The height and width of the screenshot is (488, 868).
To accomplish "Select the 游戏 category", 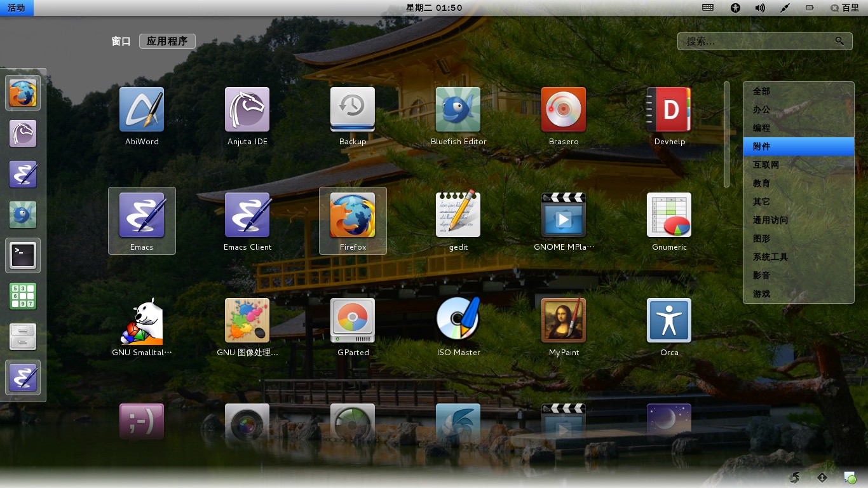I will [799, 294].
